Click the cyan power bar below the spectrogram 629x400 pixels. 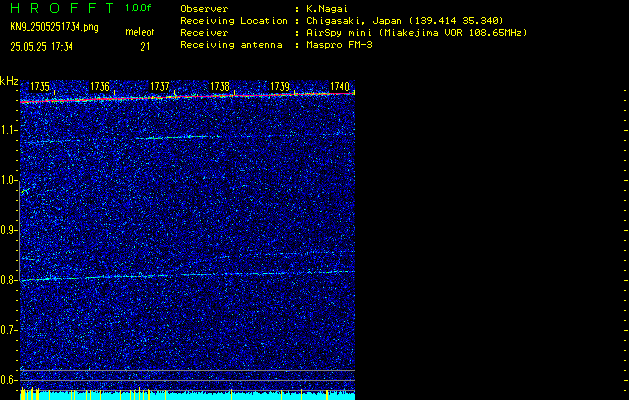[x=187, y=396]
